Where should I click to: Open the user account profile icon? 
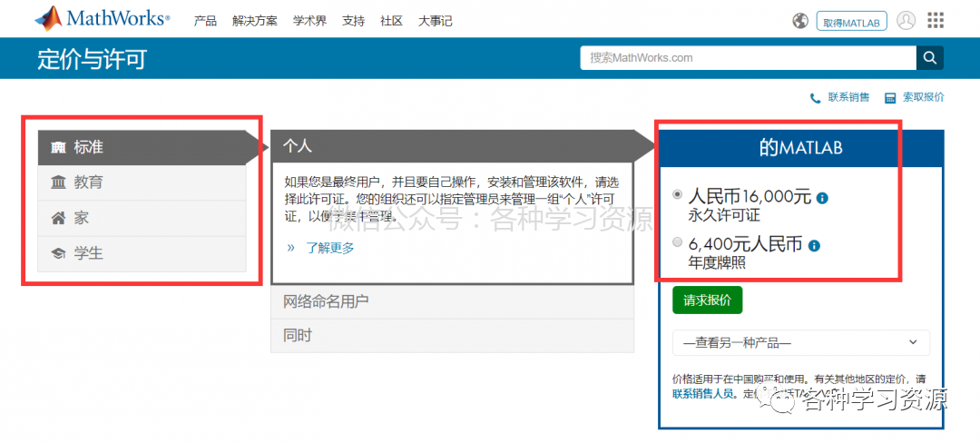point(906,21)
